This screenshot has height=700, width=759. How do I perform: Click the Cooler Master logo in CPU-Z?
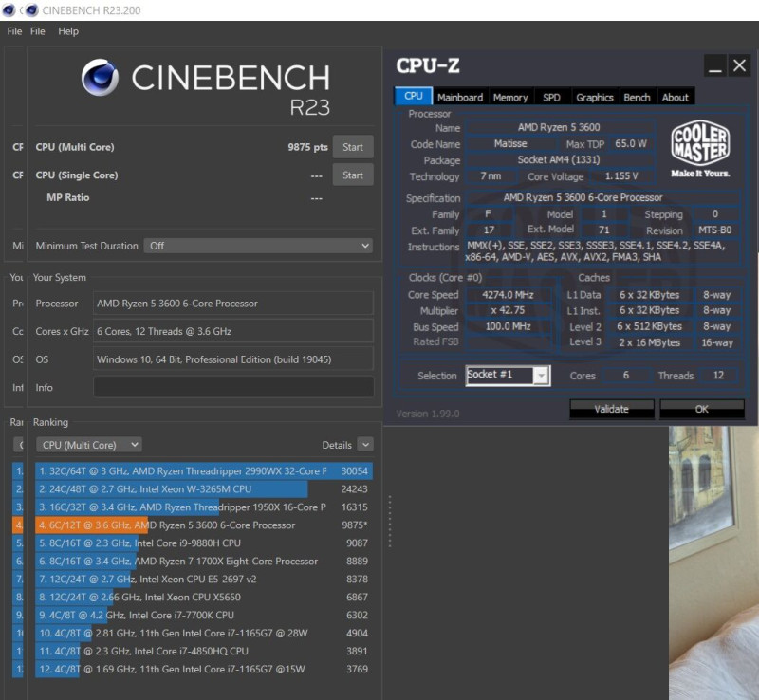point(700,148)
